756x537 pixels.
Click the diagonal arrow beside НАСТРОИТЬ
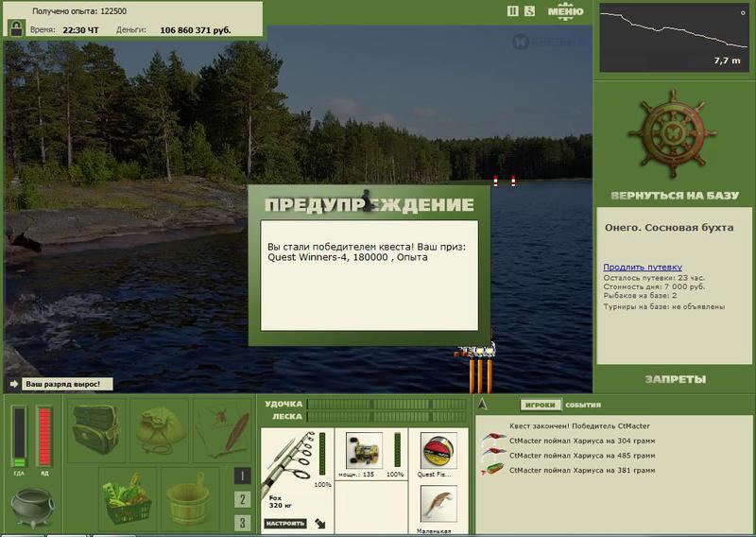click(x=319, y=523)
